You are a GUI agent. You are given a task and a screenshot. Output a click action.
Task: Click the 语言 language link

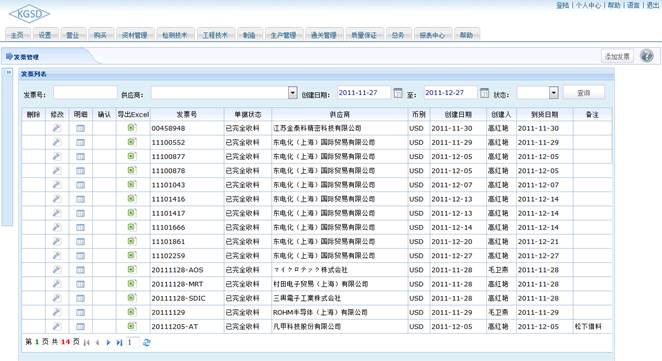[633, 5]
